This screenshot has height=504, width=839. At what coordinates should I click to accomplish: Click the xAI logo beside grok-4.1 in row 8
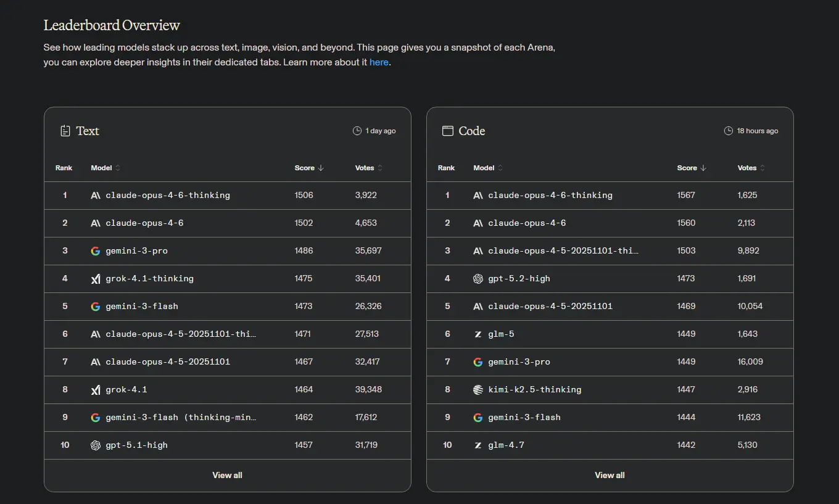[x=96, y=390]
